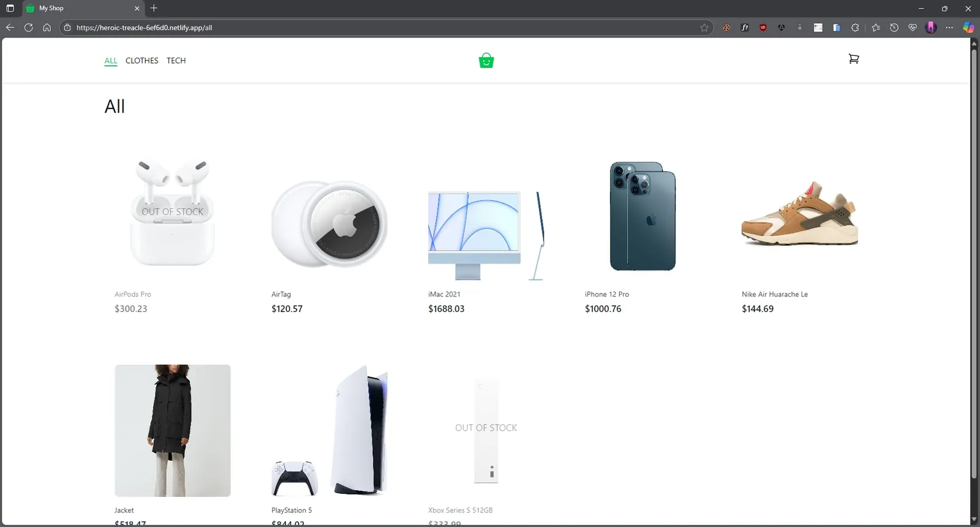This screenshot has width=980, height=527.
Task: Open the uBlock Origin extension icon
Action: [763, 28]
